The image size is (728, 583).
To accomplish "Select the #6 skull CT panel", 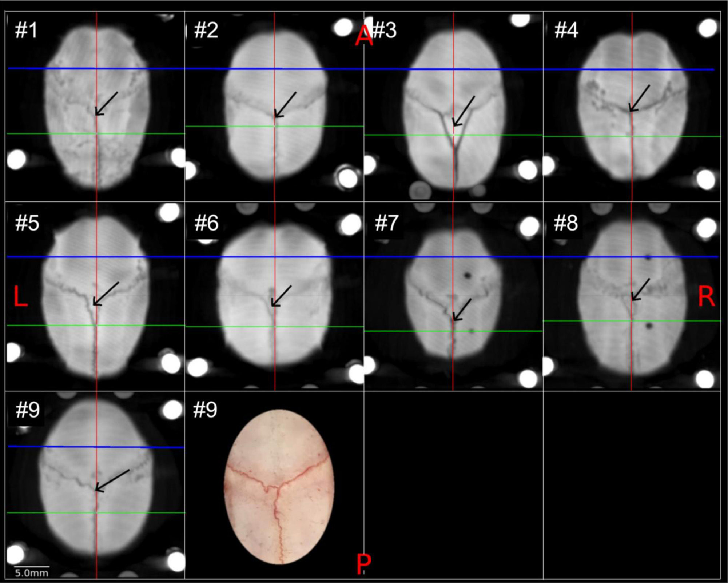I will 274,296.
